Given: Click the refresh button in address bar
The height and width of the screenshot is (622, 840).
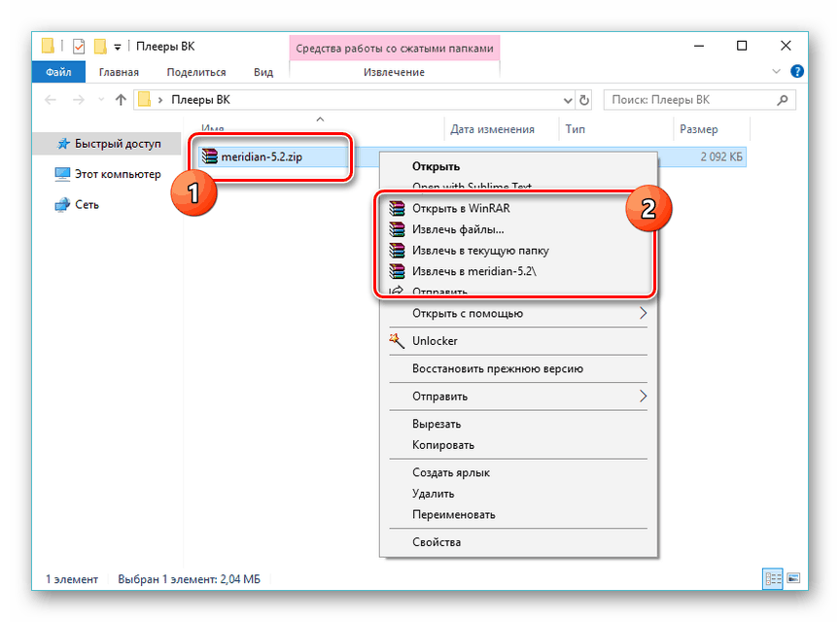Looking at the screenshot, I should tap(584, 100).
